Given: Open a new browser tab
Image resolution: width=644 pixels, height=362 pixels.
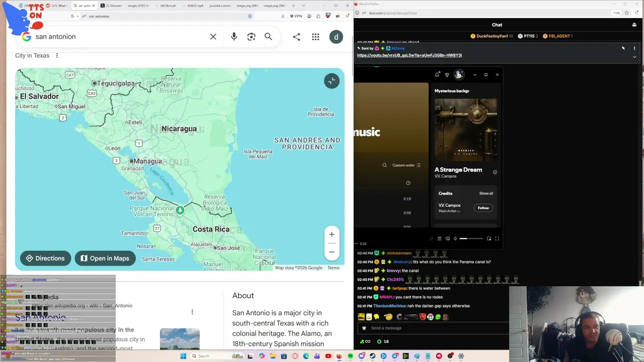Looking at the screenshot, I should click(294, 6).
